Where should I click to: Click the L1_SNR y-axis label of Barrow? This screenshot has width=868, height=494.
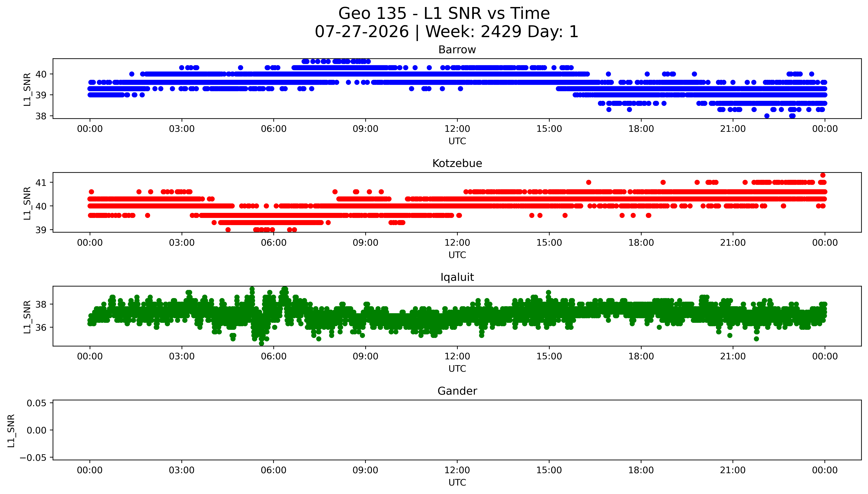pyautogui.click(x=27, y=89)
